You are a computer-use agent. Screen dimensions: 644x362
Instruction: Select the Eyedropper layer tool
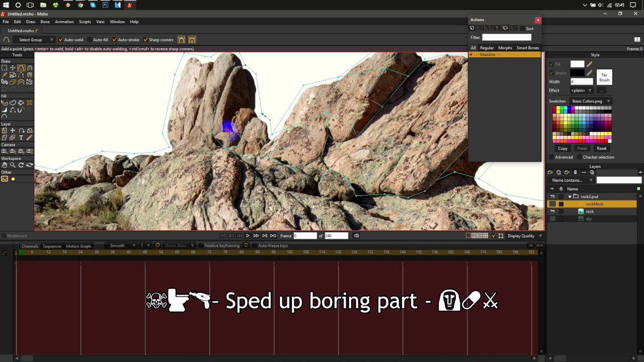[x=30, y=137]
